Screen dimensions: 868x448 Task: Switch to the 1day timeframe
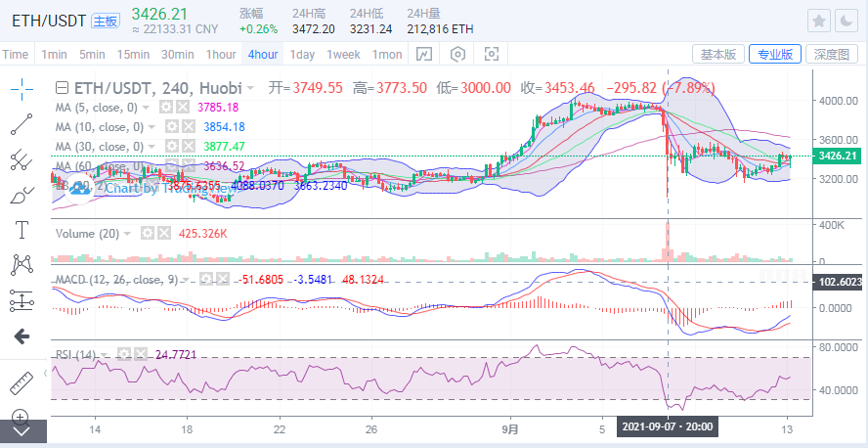[x=302, y=55]
